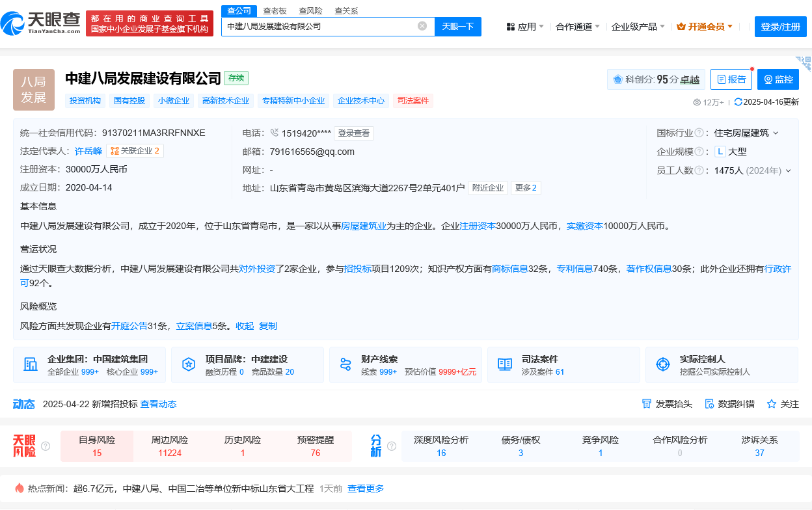The height and width of the screenshot is (510, 812).
Task: Open the enterprise group icon card
Action: click(x=31, y=364)
